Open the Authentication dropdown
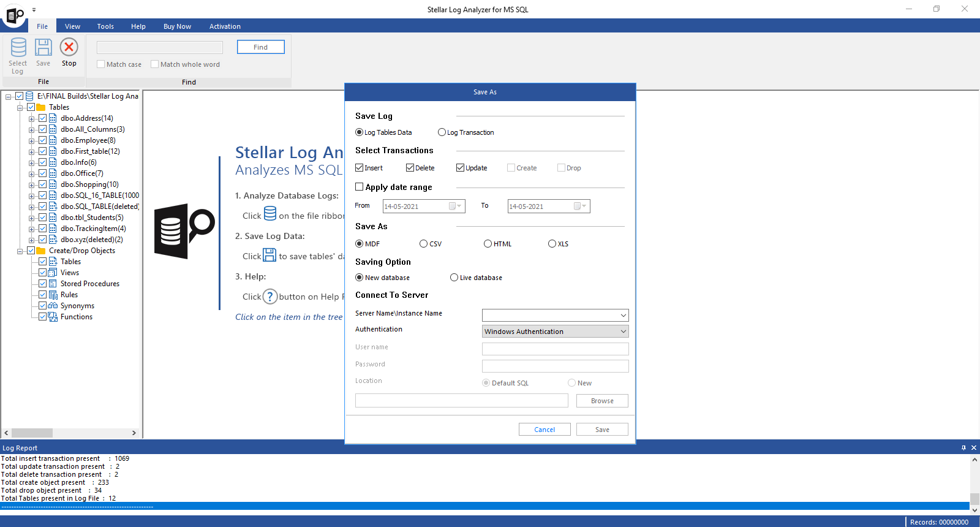This screenshot has height=527, width=980. point(623,332)
